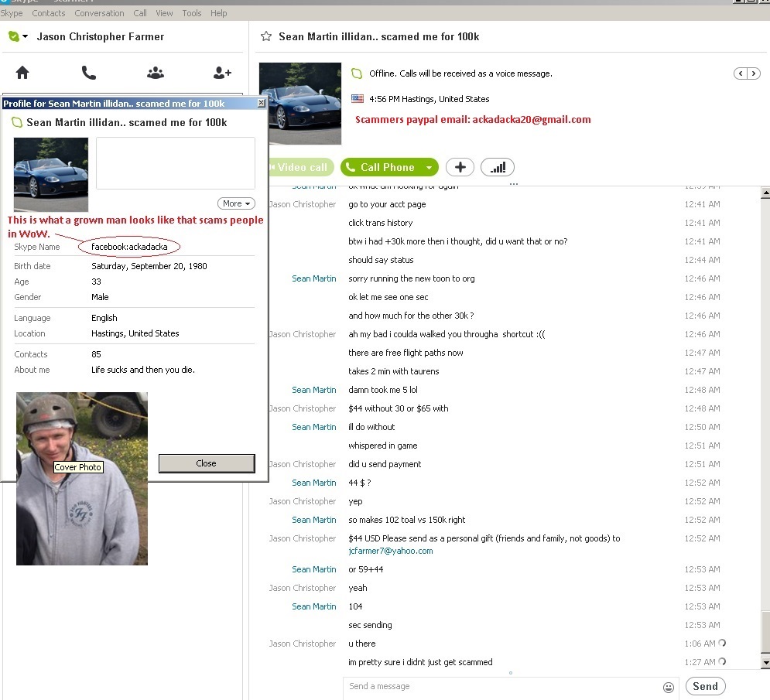
Task: Click the 'Life sucks and then you die.' text
Action: pos(143,370)
